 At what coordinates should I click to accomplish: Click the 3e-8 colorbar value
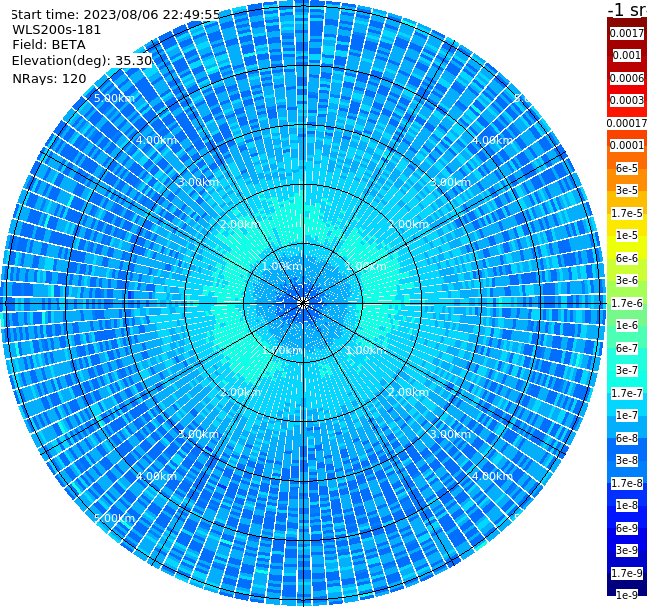click(627, 460)
